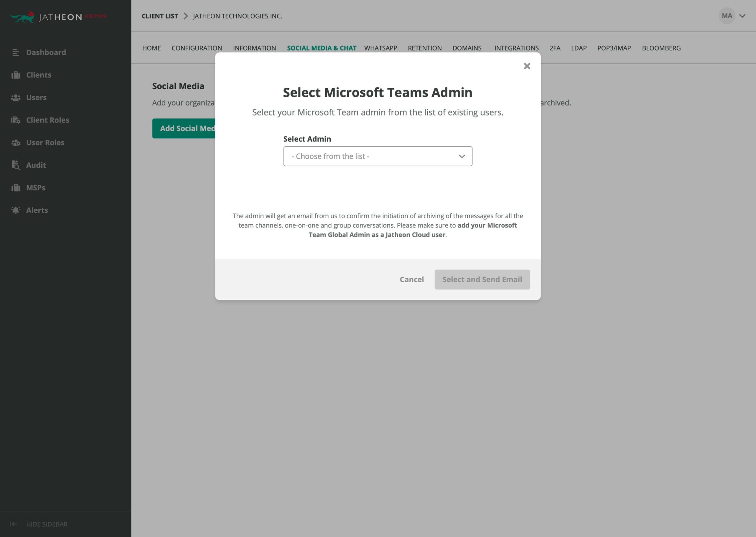Open Clients from the sidebar
The image size is (756, 537).
pyautogui.click(x=38, y=75)
